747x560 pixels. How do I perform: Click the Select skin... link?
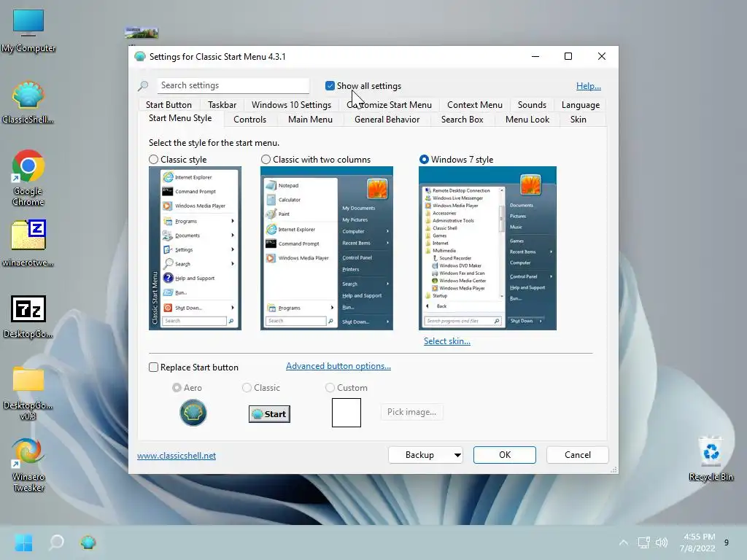tap(447, 341)
